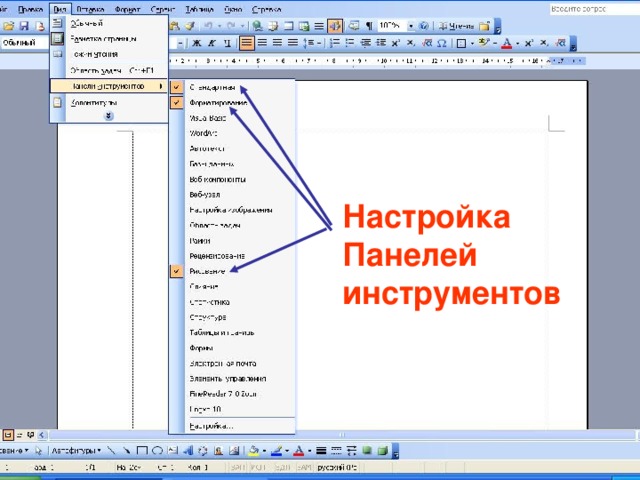Choose Разметка страницы in View menu
This screenshot has height=480, width=640.
[109, 39]
